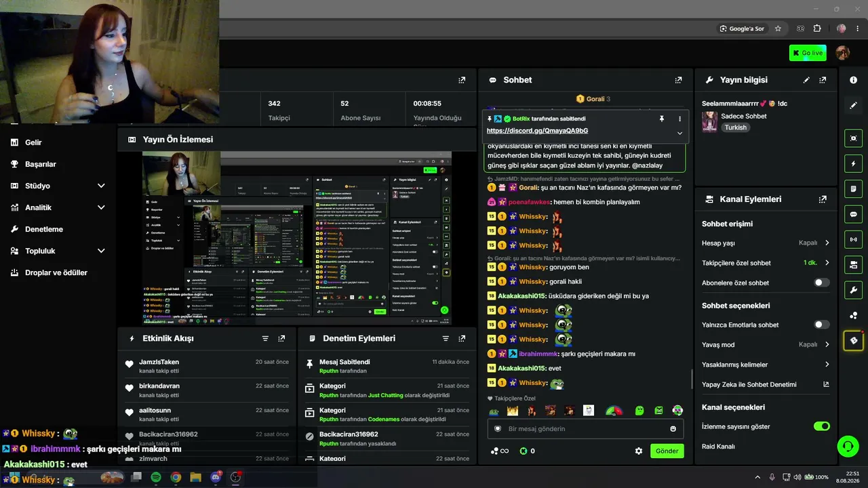
Task: Open the info icon in right sidebar
Action: (853, 80)
